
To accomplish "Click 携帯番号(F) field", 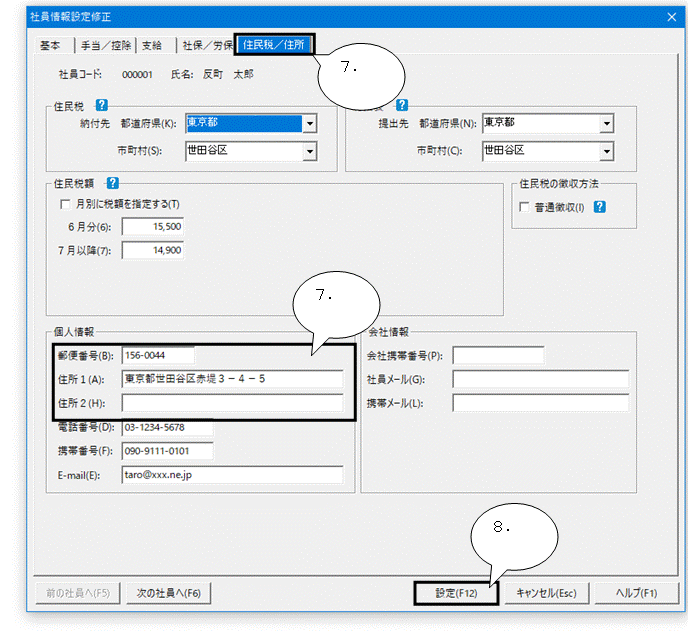I will pos(168,451).
